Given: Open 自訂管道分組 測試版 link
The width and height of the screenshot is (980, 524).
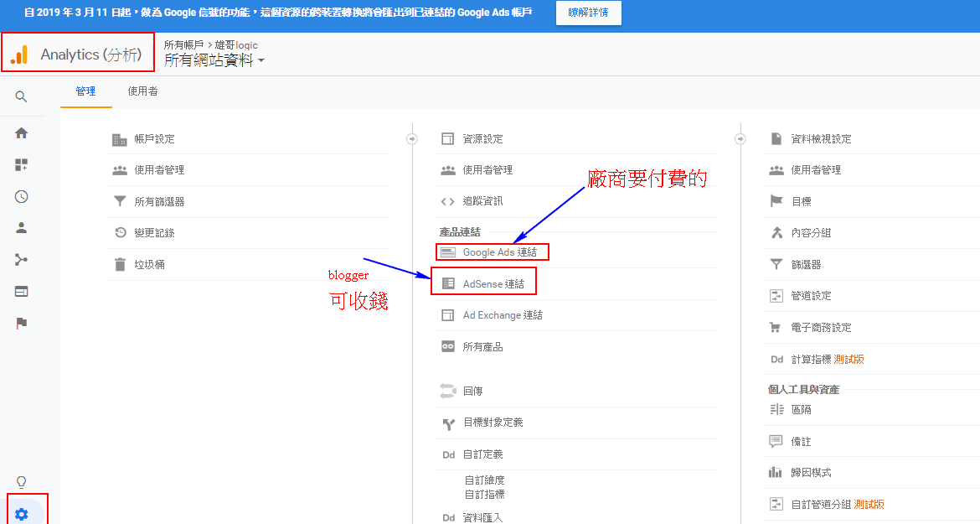Looking at the screenshot, I should (838, 504).
